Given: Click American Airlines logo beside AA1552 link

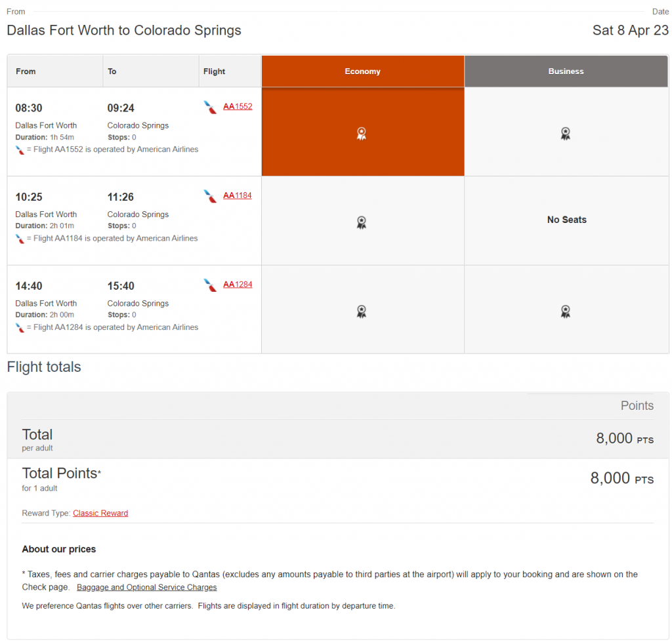Looking at the screenshot, I should [x=211, y=107].
